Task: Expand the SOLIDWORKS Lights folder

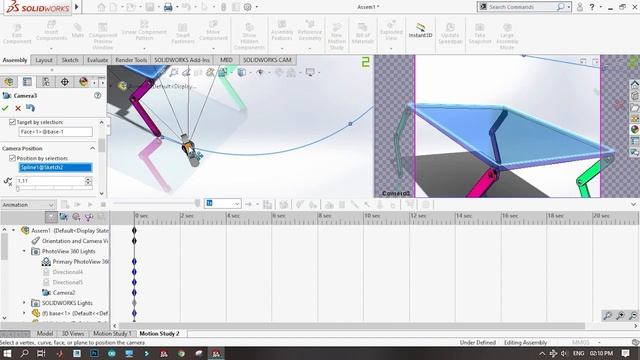Action: 24,303
